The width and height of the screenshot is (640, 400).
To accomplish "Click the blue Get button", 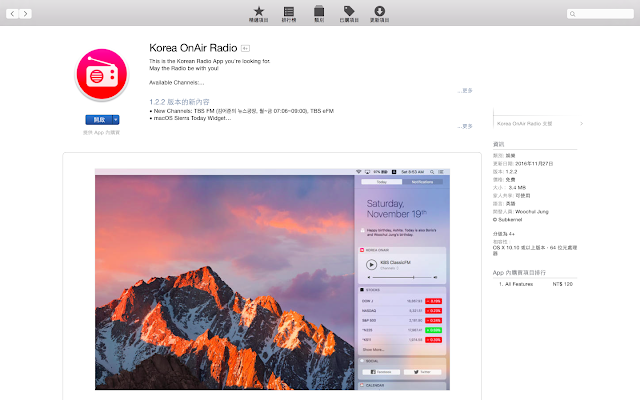I will [99, 120].
